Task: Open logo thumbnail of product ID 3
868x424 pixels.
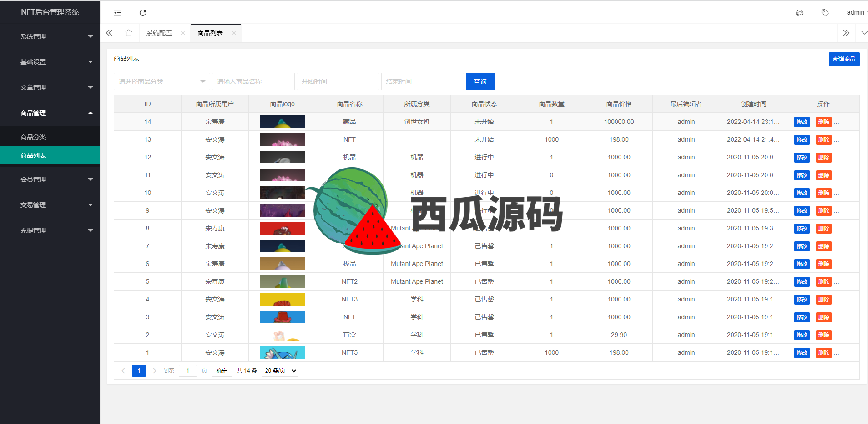Action: (x=283, y=317)
